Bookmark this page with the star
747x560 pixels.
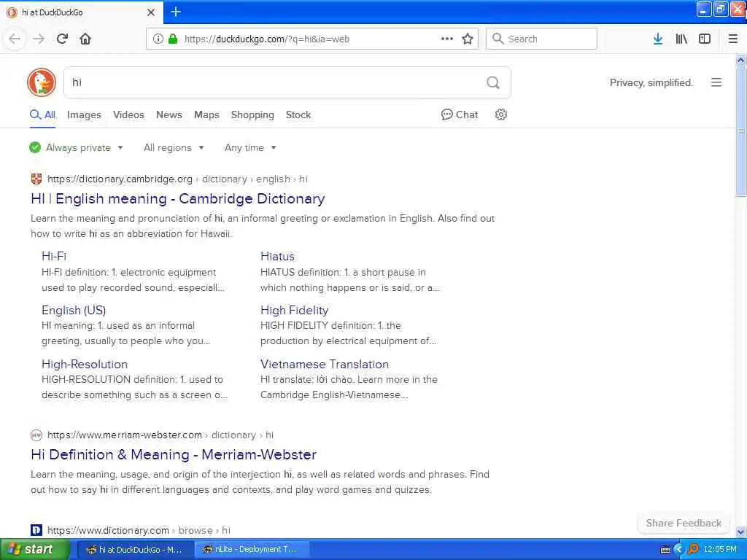point(468,39)
